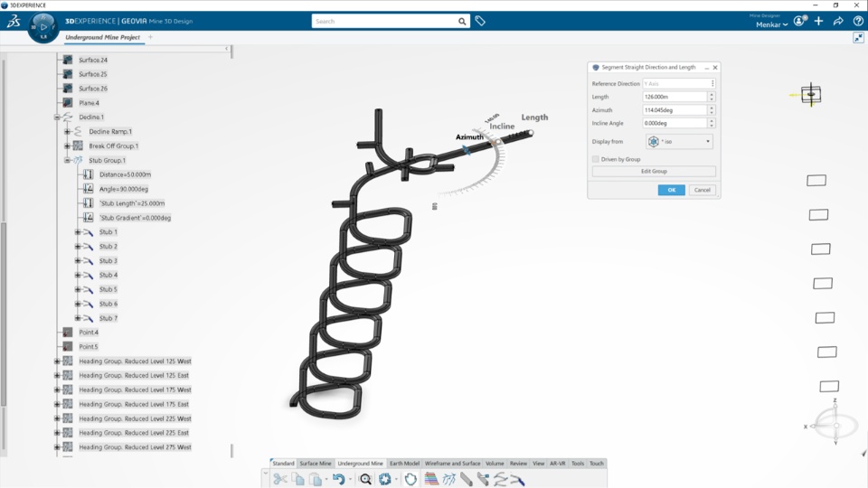
Task: Open the Display from iso dropdown
Action: point(679,142)
